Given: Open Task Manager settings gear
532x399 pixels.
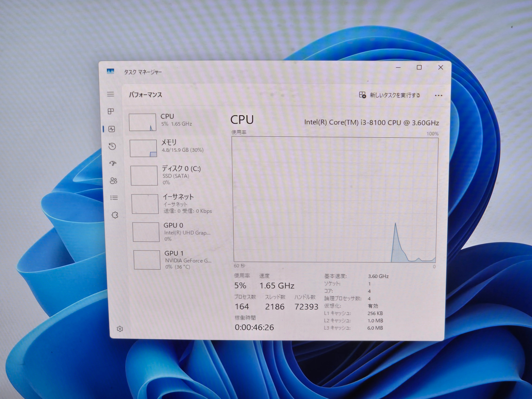Looking at the screenshot, I should pos(120,329).
